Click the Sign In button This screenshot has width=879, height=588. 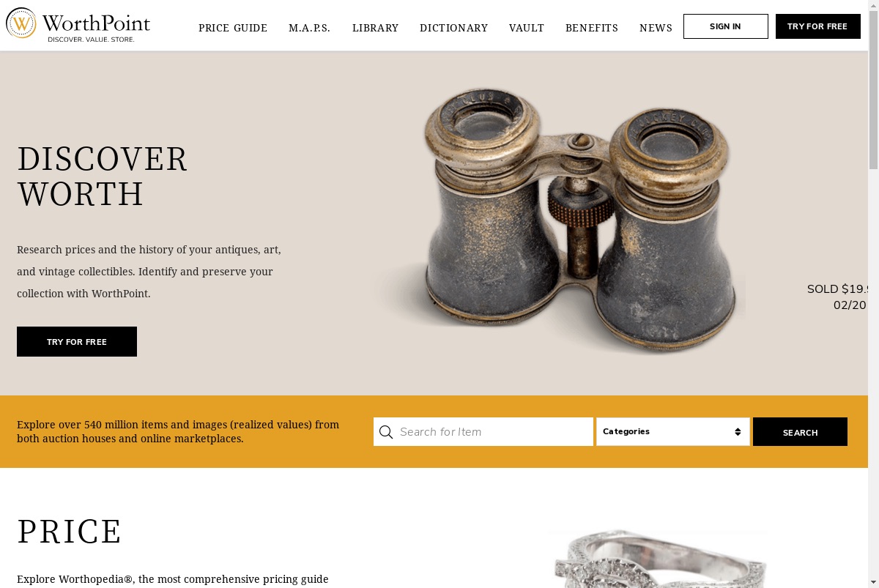click(726, 26)
